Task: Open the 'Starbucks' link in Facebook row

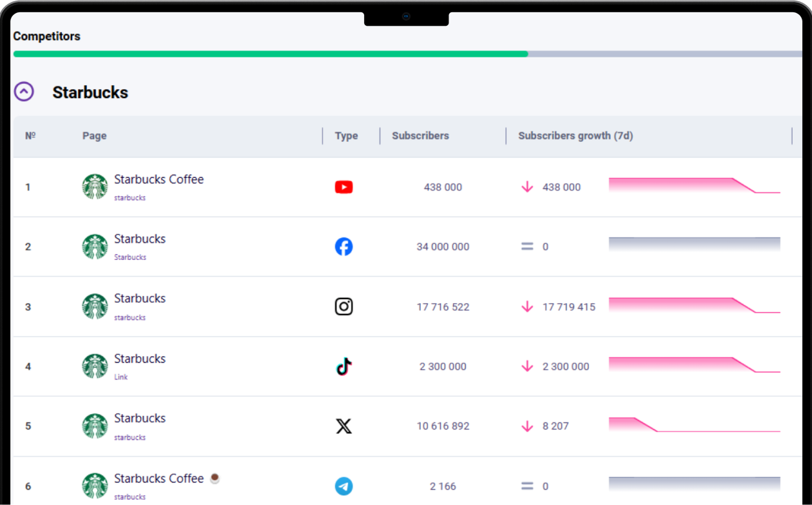Action: click(x=130, y=257)
